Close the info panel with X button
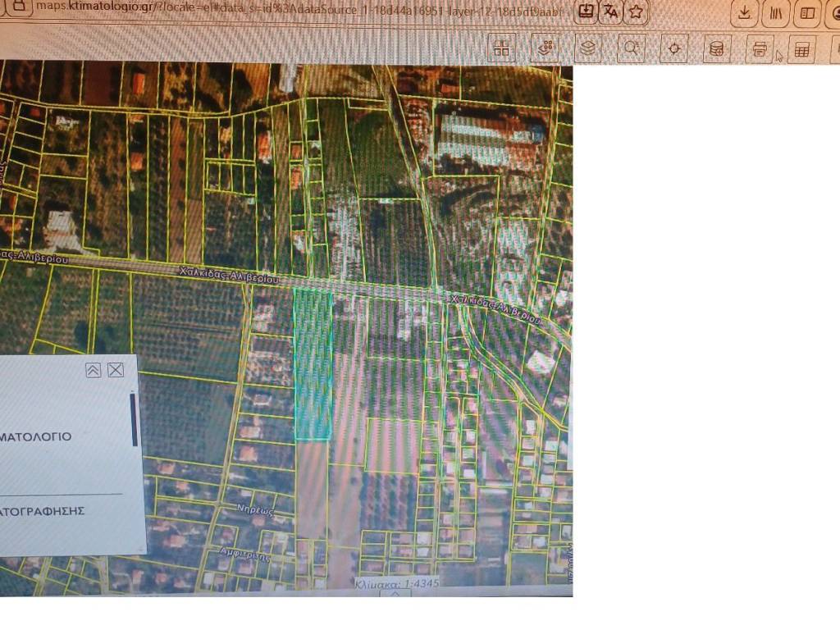 click(x=116, y=370)
